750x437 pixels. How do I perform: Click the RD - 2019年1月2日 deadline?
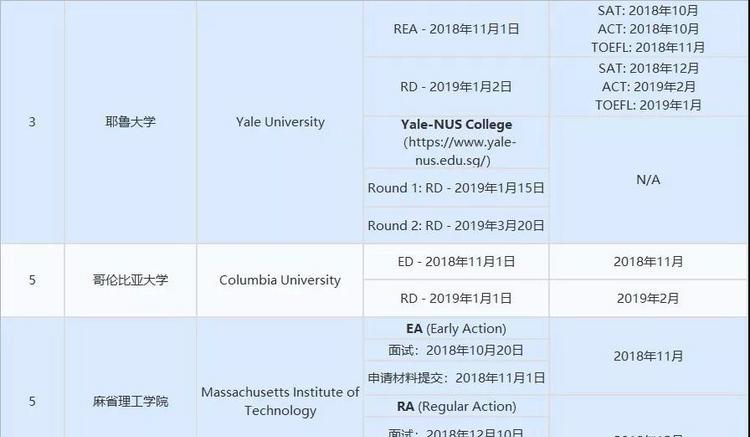pos(455,86)
